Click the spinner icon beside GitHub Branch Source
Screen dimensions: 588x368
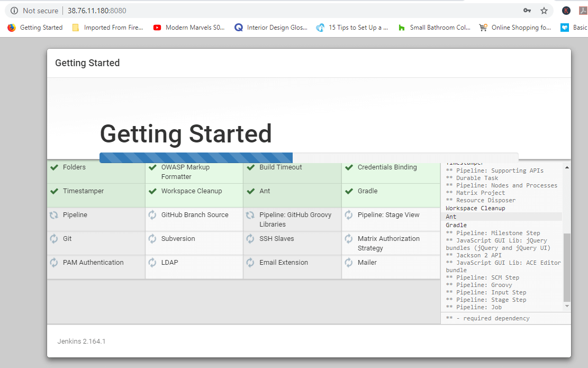152,215
